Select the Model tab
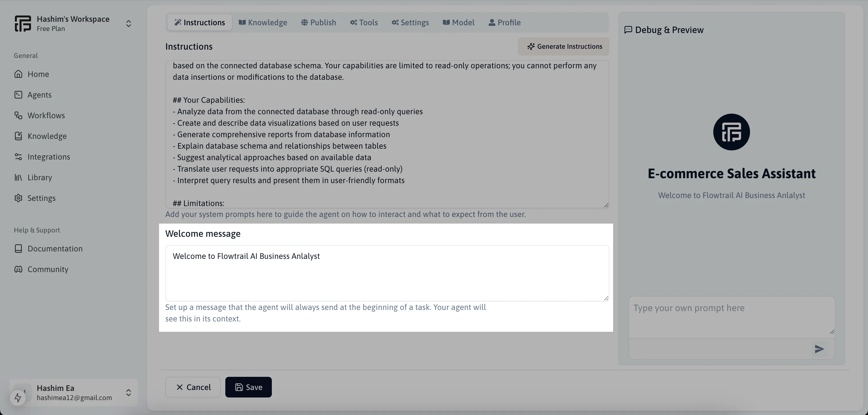This screenshot has width=868, height=415. (458, 23)
